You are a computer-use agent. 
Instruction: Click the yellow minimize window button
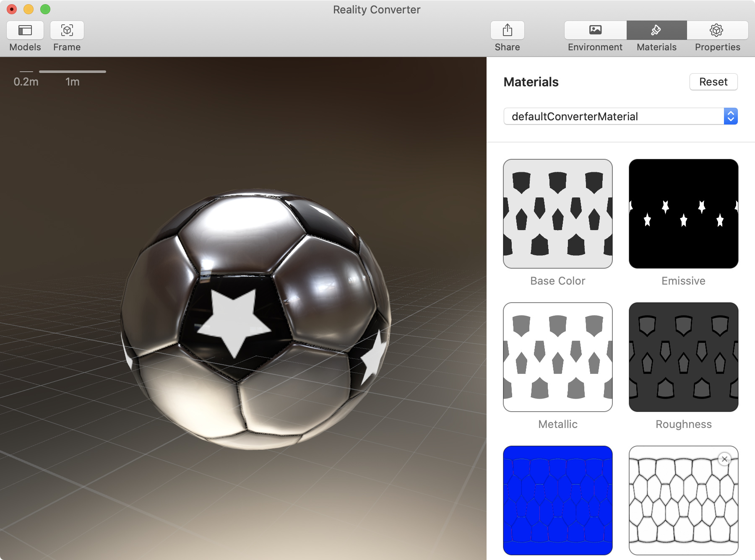(x=29, y=9)
